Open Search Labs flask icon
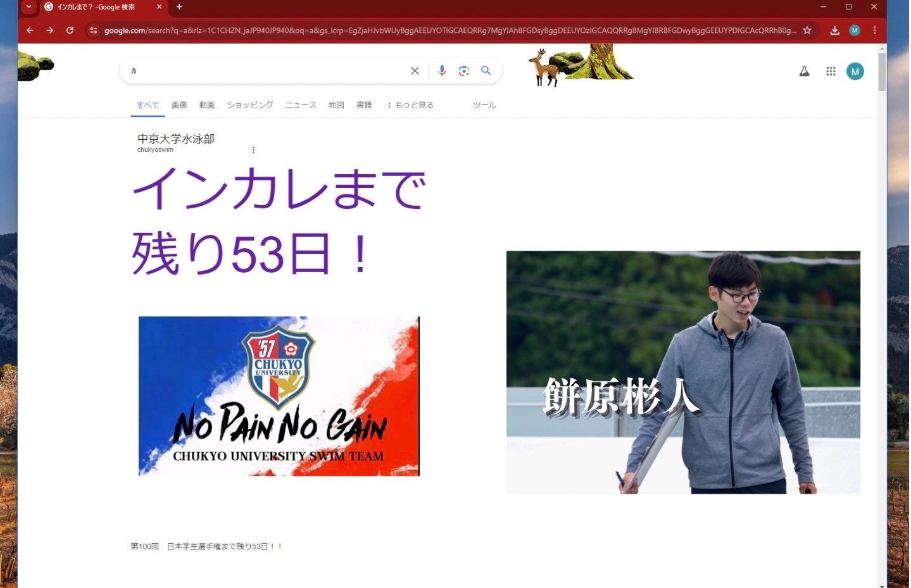Image resolution: width=911 pixels, height=588 pixels. (804, 72)
